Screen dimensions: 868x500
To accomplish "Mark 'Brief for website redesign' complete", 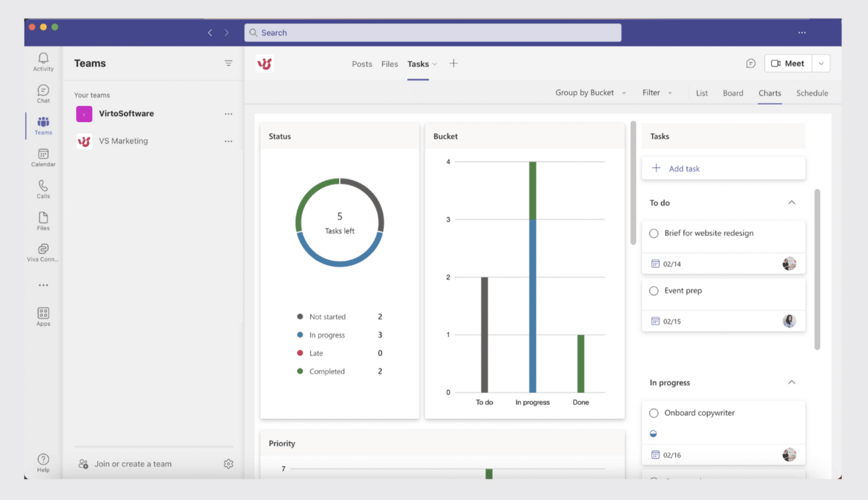I will click(x=654, y=233).
